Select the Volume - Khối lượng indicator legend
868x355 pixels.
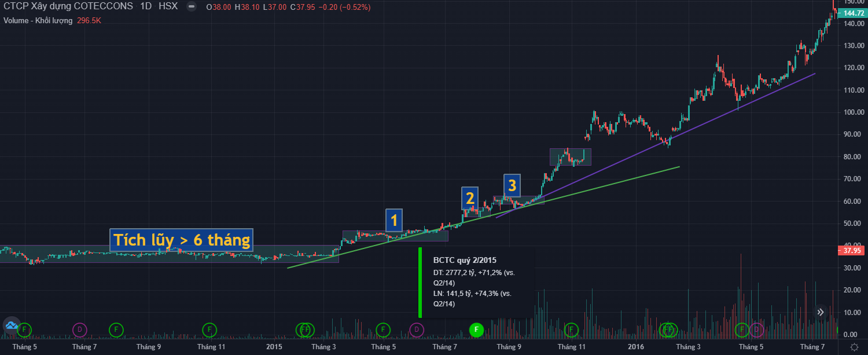coord(38,20)
